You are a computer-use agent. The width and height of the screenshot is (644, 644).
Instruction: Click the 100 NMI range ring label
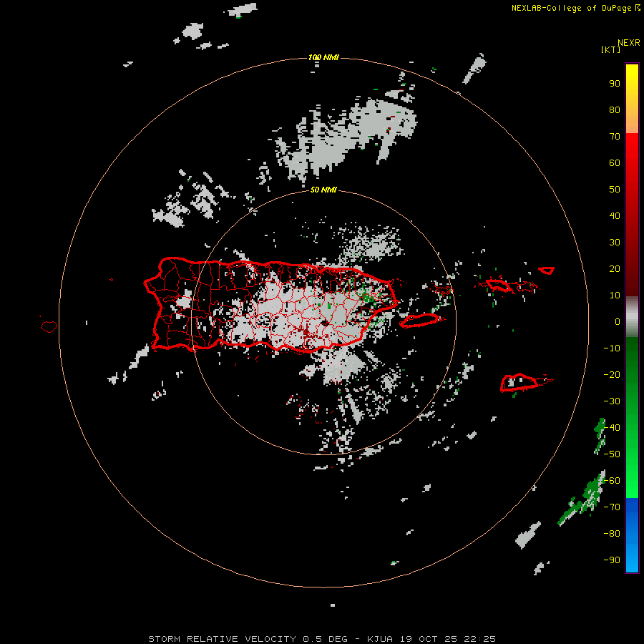[x=323, y=57]
